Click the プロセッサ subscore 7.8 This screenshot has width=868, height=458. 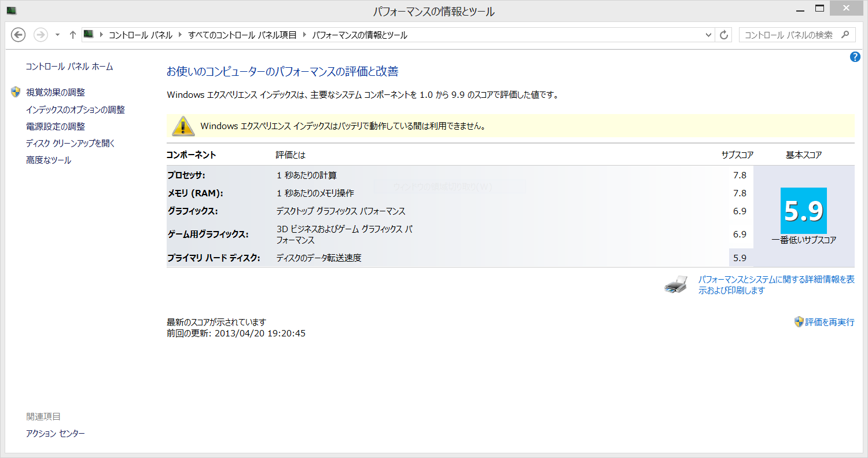click(x=740, y=175)
